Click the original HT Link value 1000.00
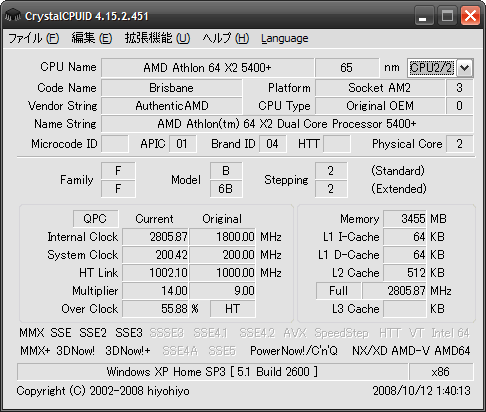 coord(222,273)
